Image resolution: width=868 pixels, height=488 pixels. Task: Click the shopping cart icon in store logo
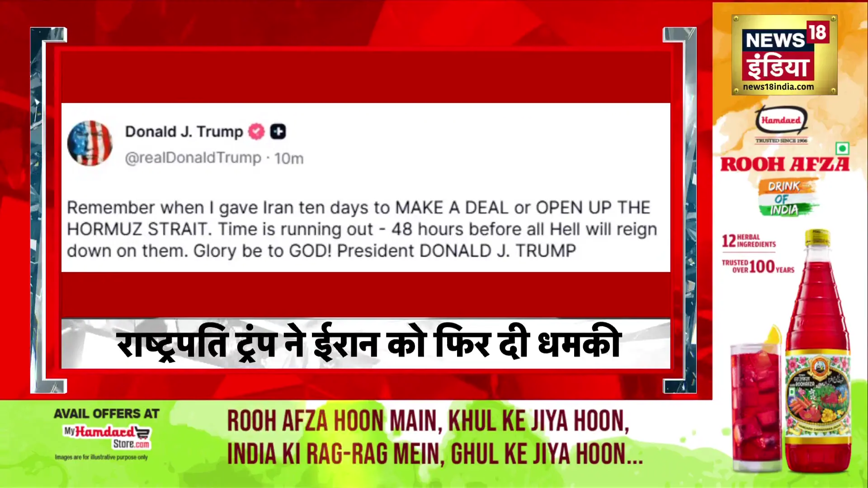point(142,433)
